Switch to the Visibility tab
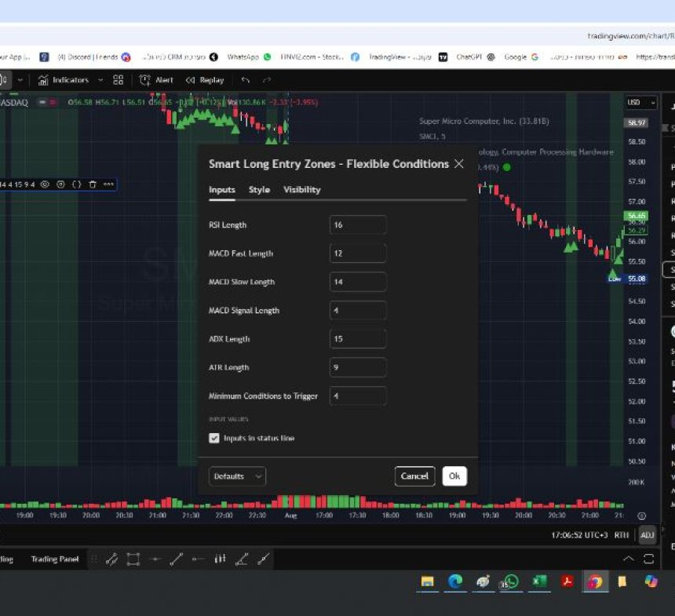The height and width of the screenshot is (616, 675). click(x=301, y=190)
